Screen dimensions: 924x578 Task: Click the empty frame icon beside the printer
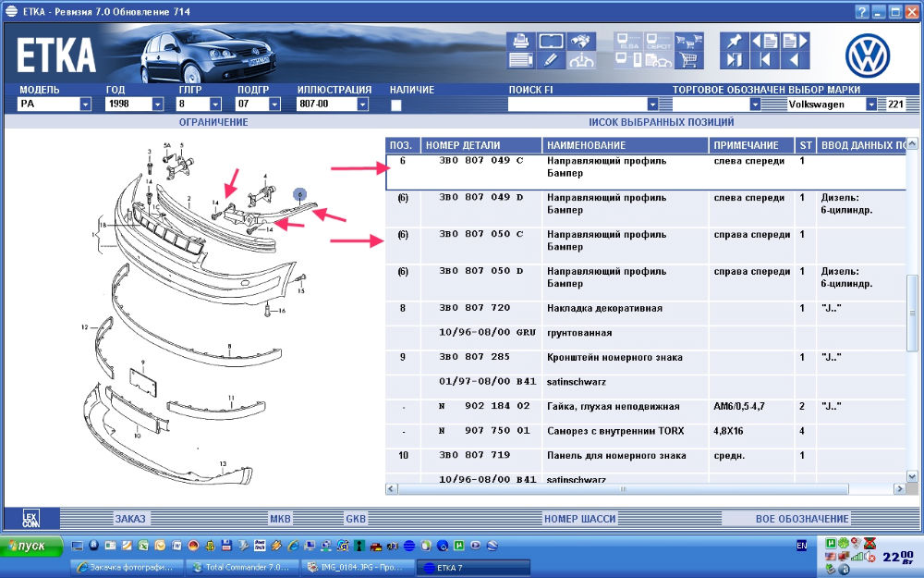click(x=551, y=42)
